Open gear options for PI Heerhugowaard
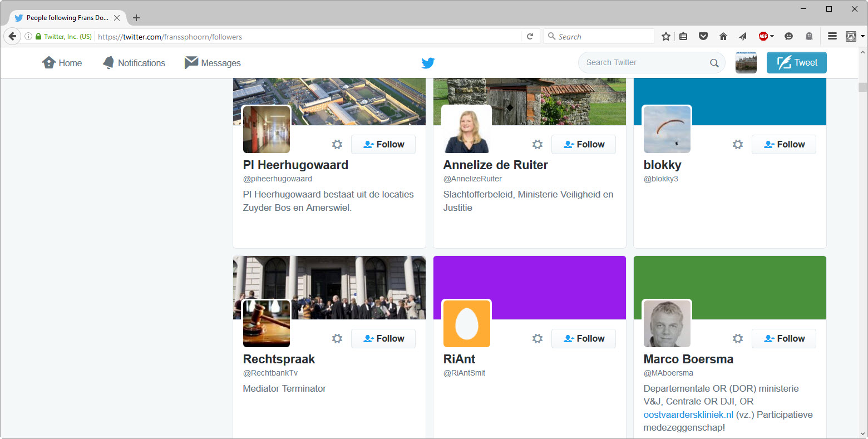The width and height of the screenshot is (868, 439). pos(337,145)
